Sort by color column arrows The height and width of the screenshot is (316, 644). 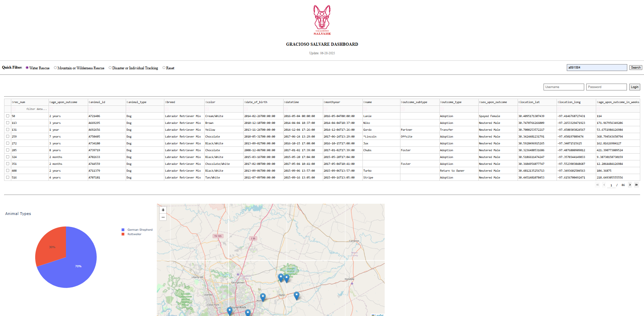coord(206,102)
